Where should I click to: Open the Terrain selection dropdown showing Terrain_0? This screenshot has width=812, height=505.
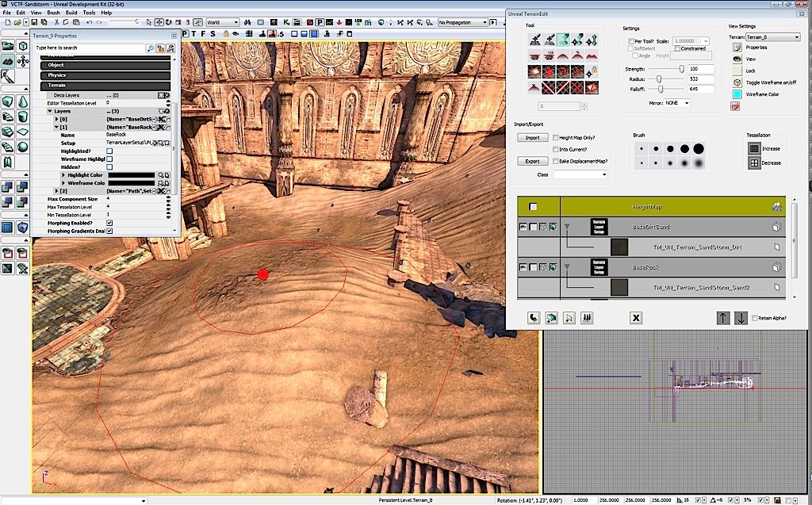pyautogui.click(x=772, y=36)
